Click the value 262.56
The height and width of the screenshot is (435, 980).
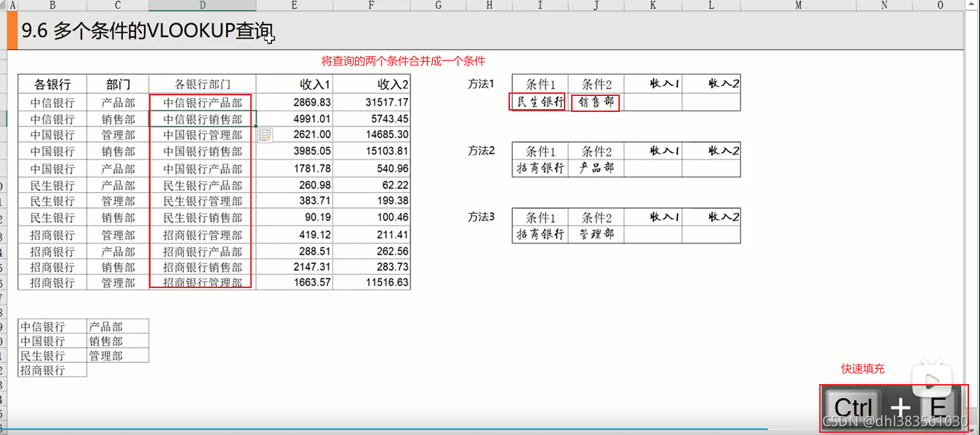pos(394,252)
